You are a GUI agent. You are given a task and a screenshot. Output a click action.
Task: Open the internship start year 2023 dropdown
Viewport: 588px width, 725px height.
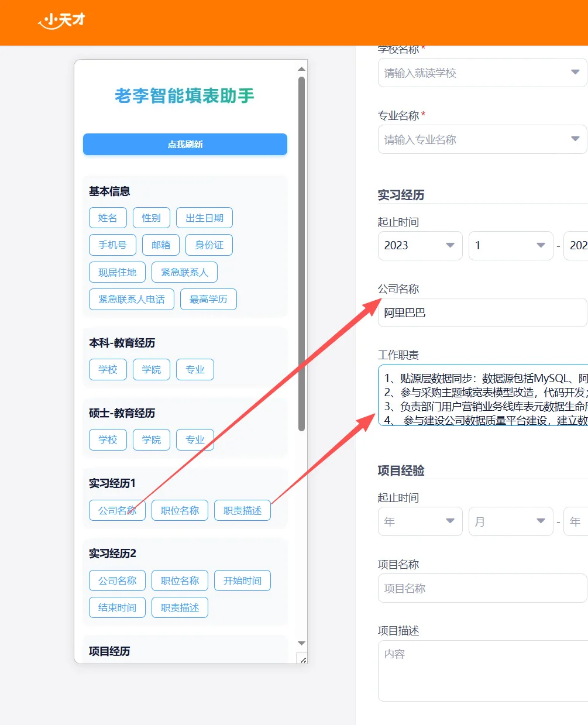point(420,245)
